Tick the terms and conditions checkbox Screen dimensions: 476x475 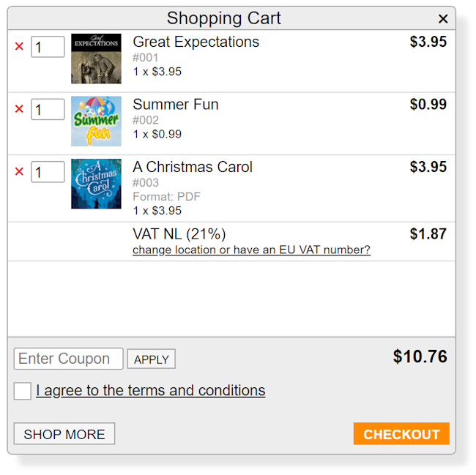[23, 391]
